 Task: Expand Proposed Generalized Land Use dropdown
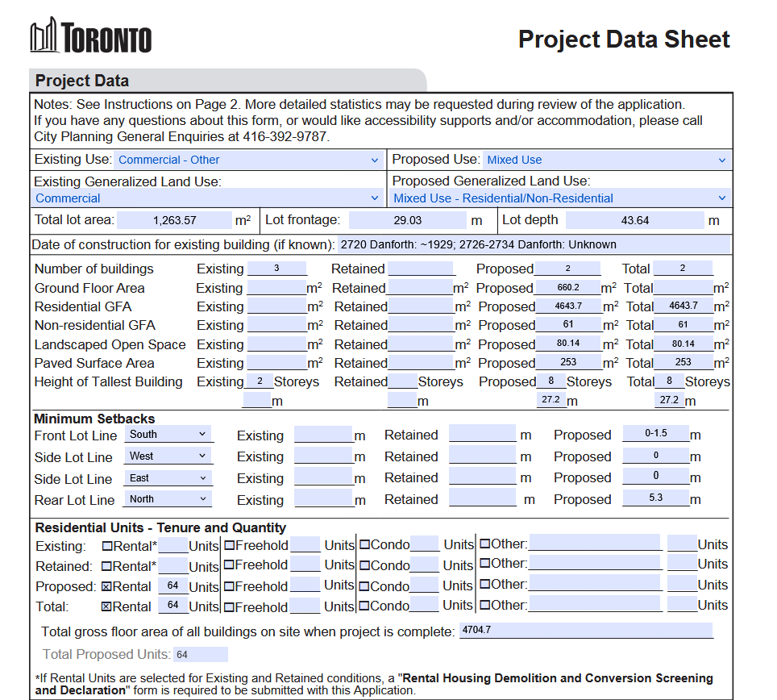click(x=560, y=198)
